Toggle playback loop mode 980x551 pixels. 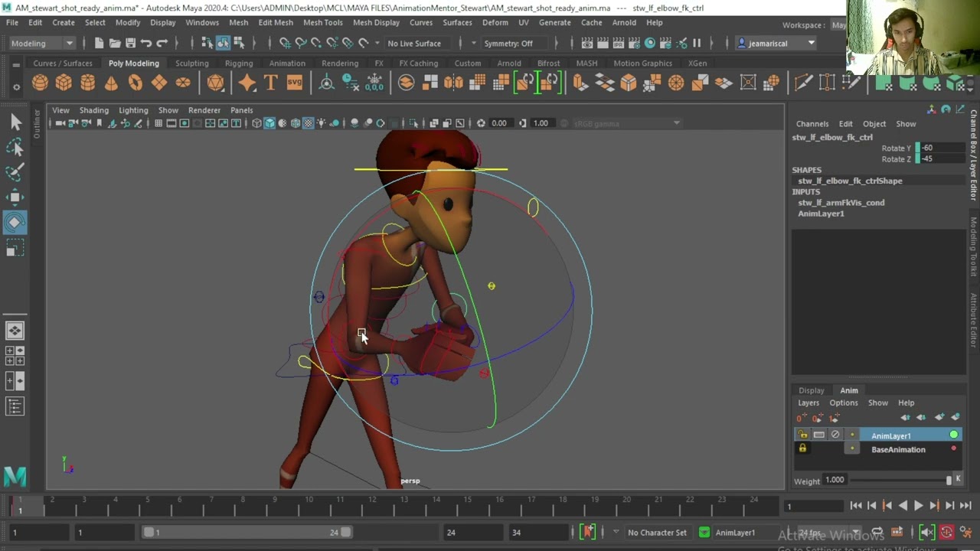coord(877,533)
